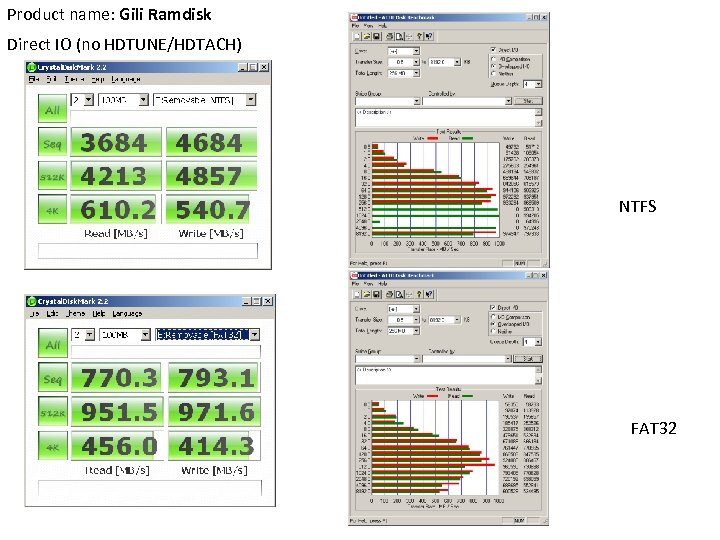The height and width of the screenshot is (540, 720).
Task: Click All button in FAT32 CrystalDiskMark
Action: tap(53, 343)
